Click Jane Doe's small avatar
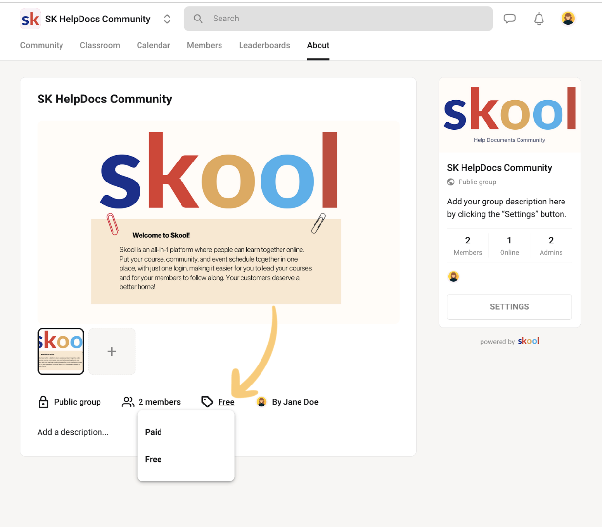602x527 pixels. pyautogui.click(x=261, y=402)
